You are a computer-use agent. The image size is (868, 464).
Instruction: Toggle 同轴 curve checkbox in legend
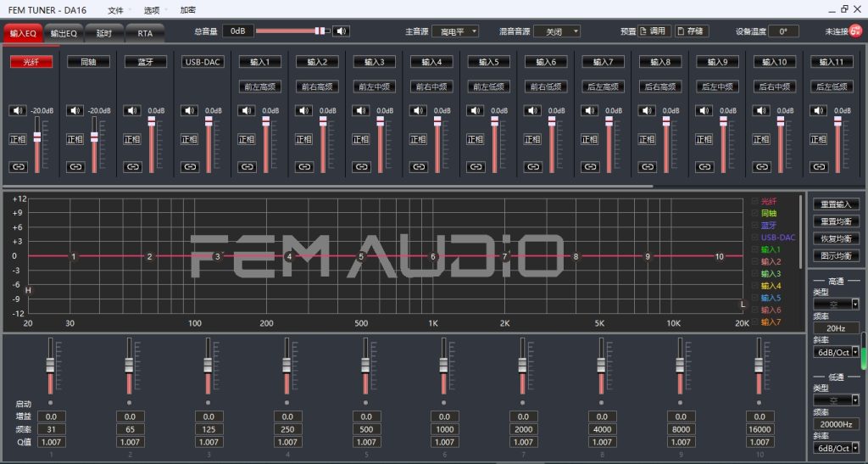click(755, 213)
